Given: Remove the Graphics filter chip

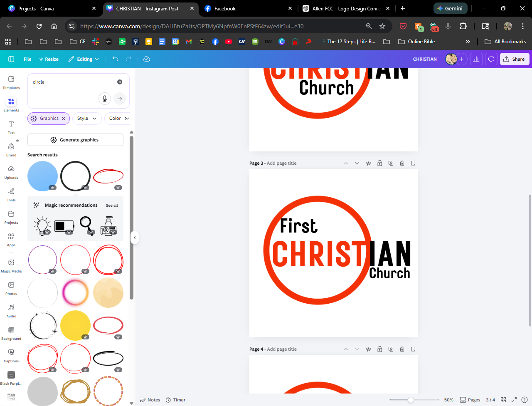Looking at the screenshot, I should 64,119.
